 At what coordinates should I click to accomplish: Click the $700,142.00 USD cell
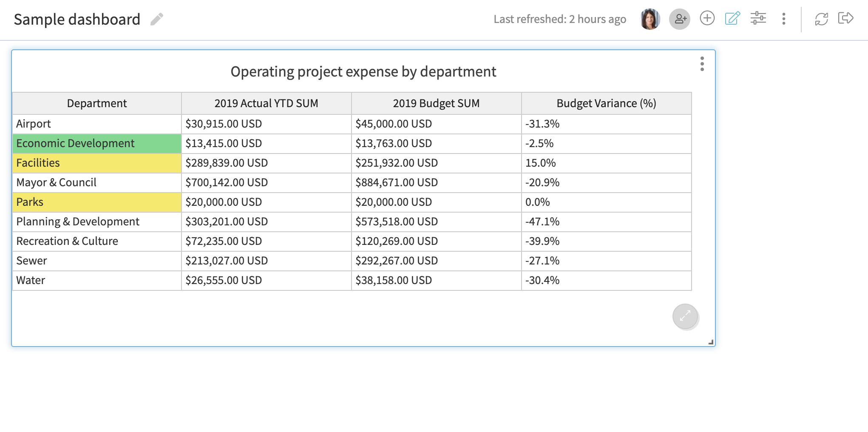(267, 182)
